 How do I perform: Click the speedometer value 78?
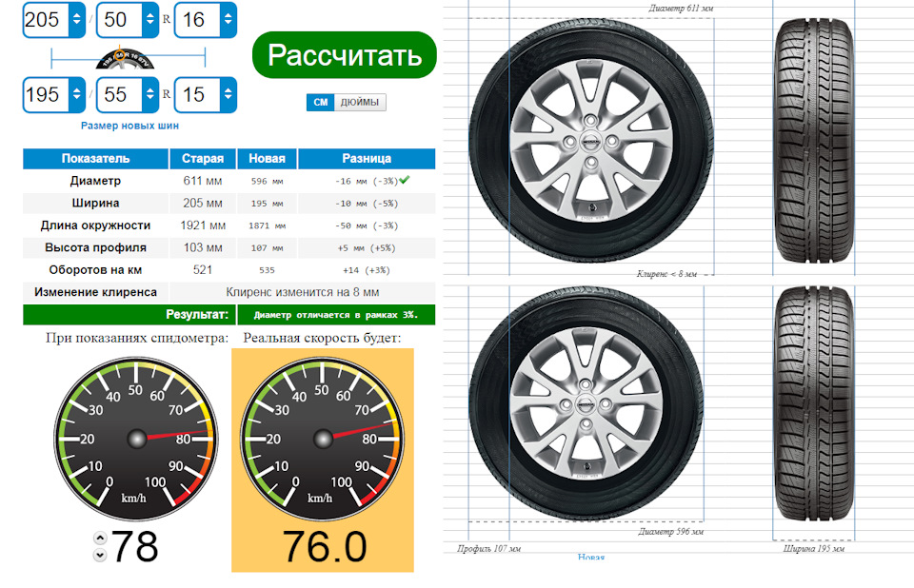(x=134, y=547)
